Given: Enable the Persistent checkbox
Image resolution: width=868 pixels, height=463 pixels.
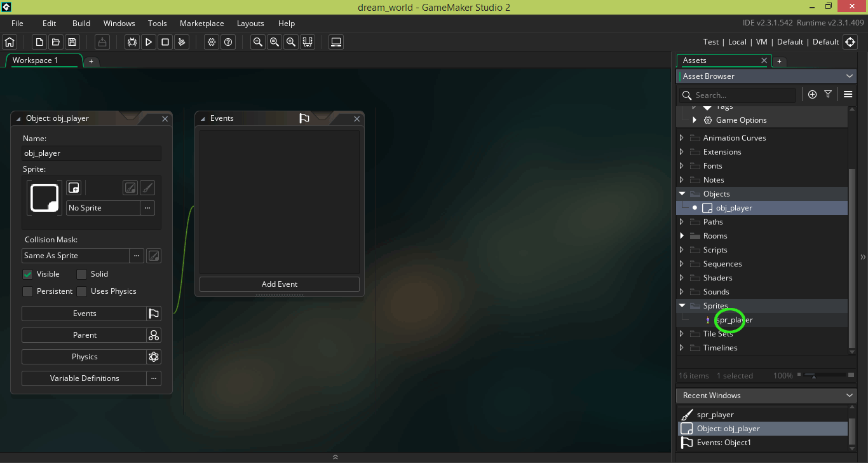Looking at the screenshot, I should tap(27, 291).
